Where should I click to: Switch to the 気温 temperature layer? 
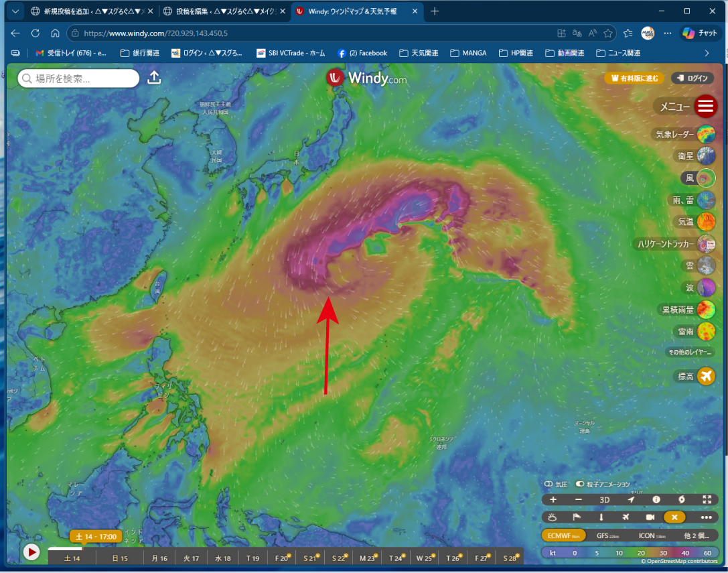[x=706, y=222]
